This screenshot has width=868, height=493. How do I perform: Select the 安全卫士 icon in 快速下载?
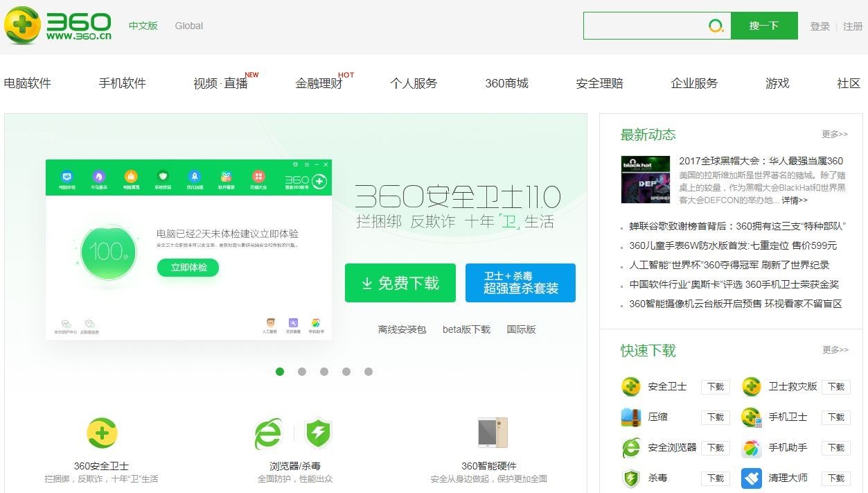630,387
